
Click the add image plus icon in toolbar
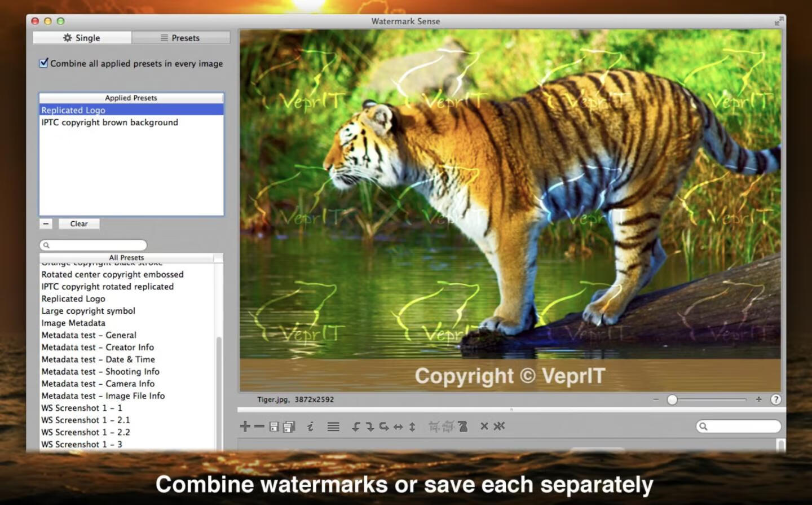(x=245, y=427)
